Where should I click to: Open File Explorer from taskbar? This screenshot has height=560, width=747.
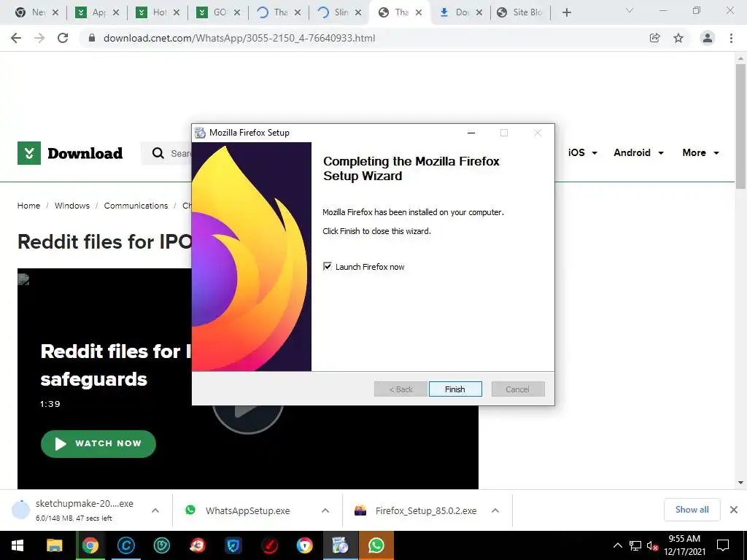coord(54,545)
